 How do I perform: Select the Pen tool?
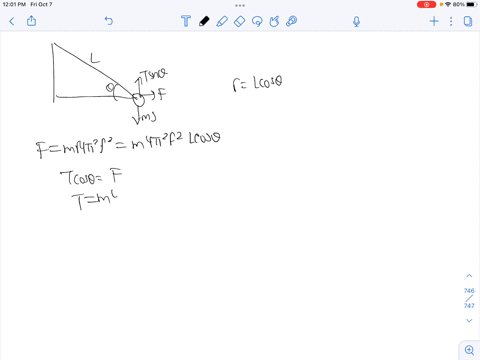204,21
